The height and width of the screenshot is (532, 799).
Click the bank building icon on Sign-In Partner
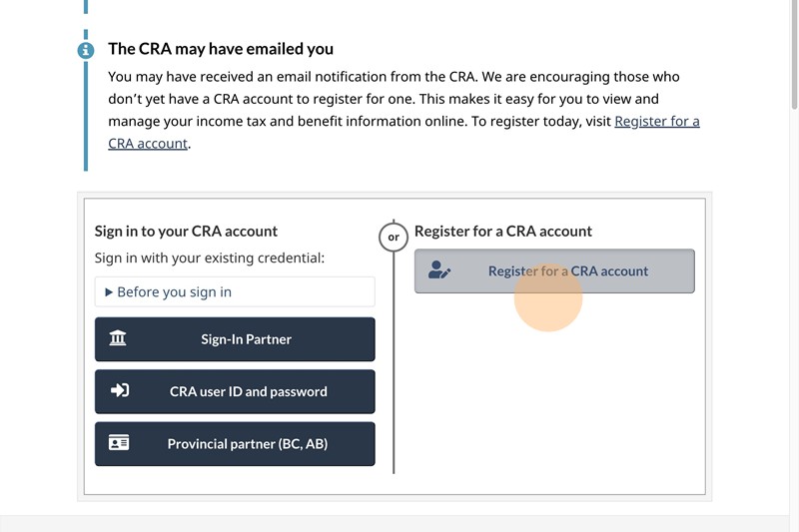click(118, 339)
